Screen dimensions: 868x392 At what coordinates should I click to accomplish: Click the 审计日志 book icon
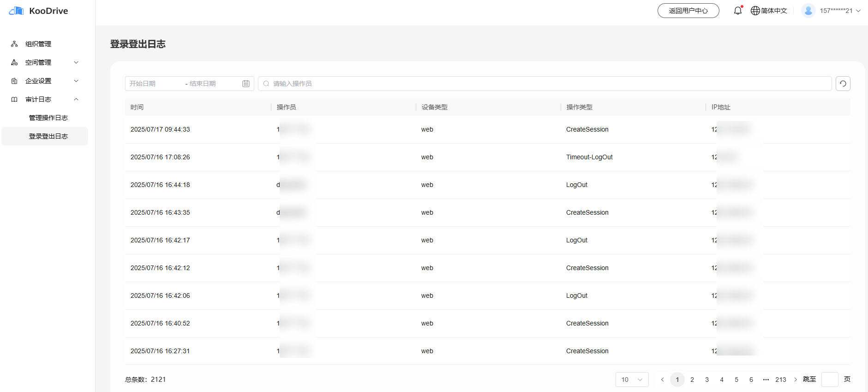(14, 99)
